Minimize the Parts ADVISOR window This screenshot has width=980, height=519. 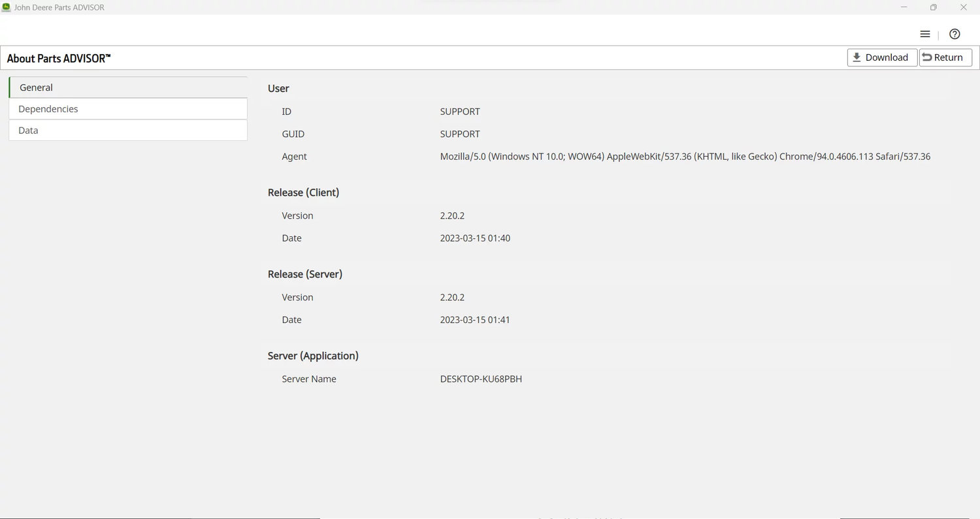[904, 7]
